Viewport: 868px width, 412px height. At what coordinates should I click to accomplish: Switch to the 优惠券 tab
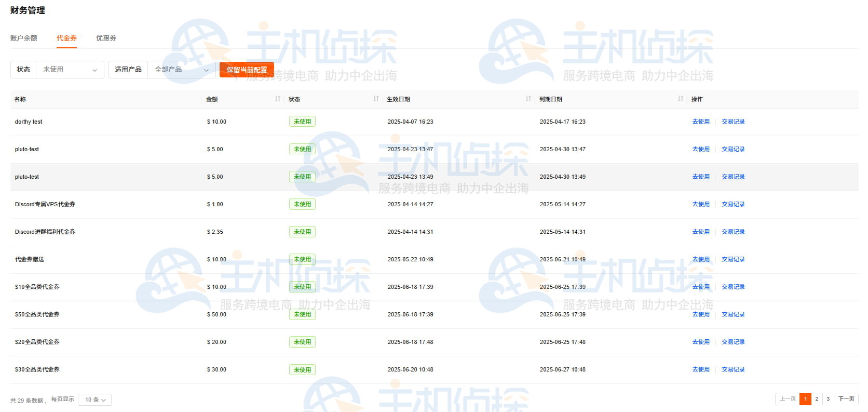coord(106,38)
